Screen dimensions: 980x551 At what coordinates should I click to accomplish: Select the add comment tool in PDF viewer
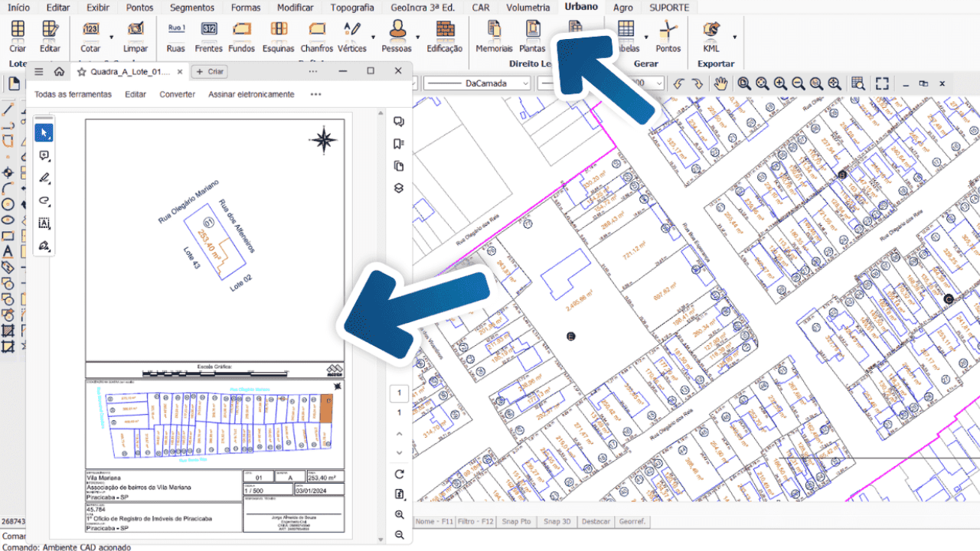pos(44,156)
